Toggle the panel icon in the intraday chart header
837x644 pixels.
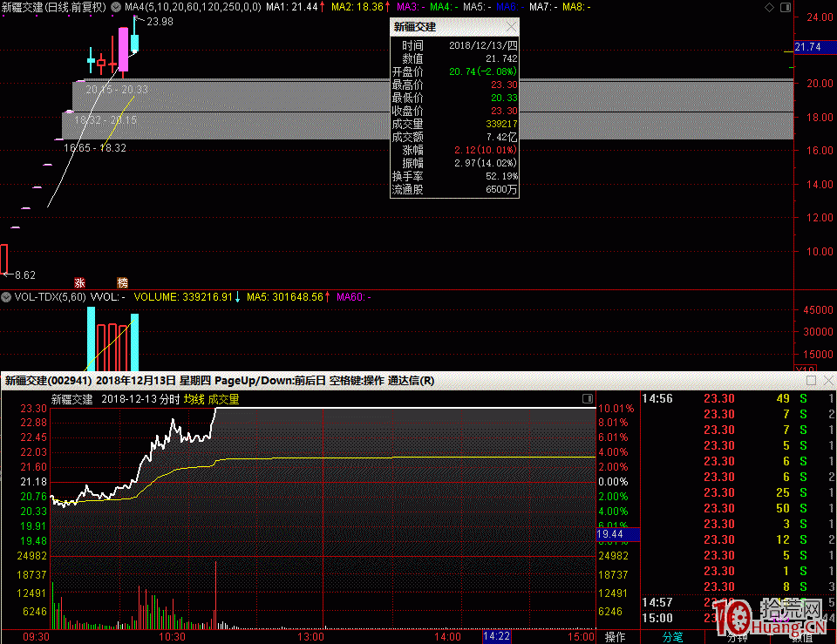pyautogui.click(x=587, y=399)
